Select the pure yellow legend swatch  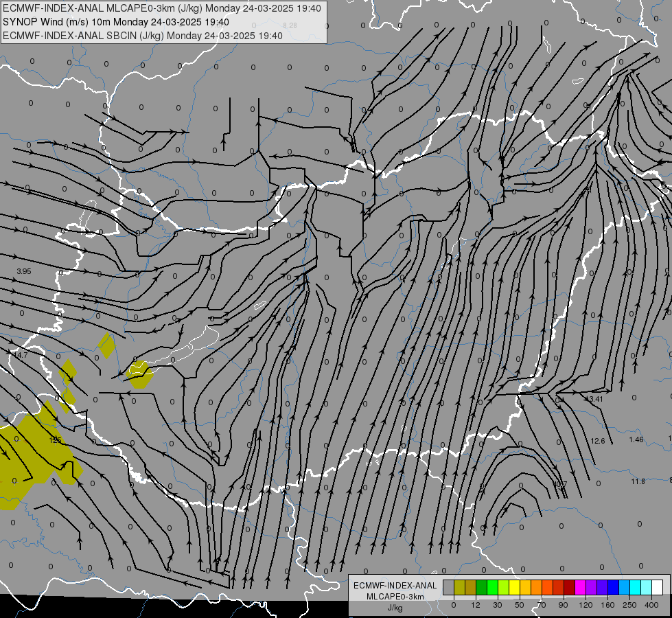point(514,587)
